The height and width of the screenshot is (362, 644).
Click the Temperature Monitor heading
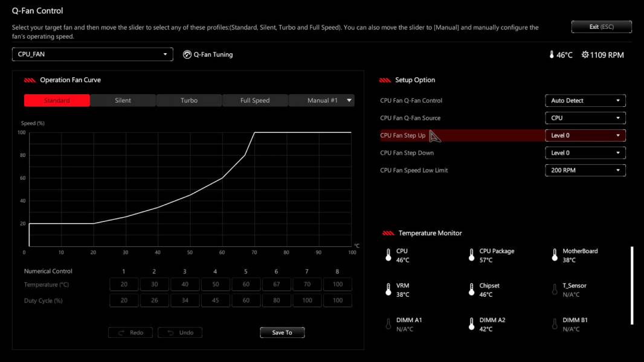tap(430, 233)
